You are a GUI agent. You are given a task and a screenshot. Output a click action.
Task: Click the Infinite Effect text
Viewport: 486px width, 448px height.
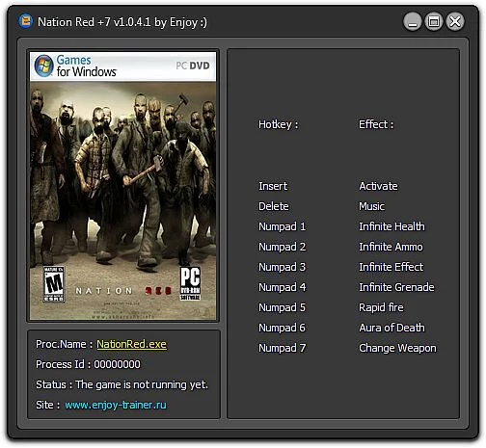[391, 267]
